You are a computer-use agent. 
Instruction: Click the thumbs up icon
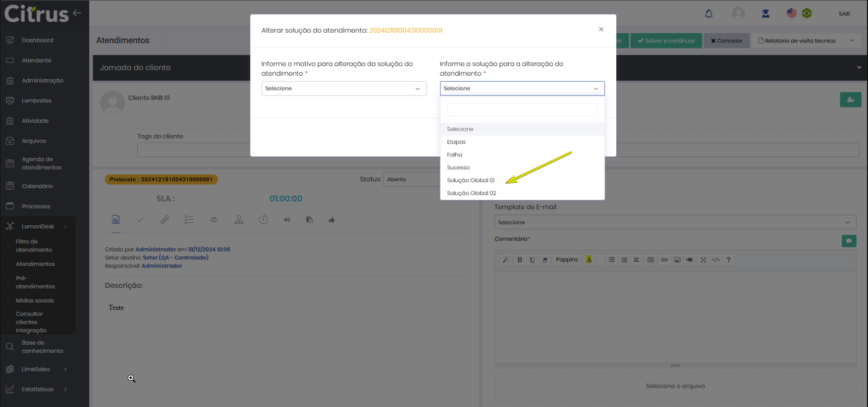click(331, 220)
